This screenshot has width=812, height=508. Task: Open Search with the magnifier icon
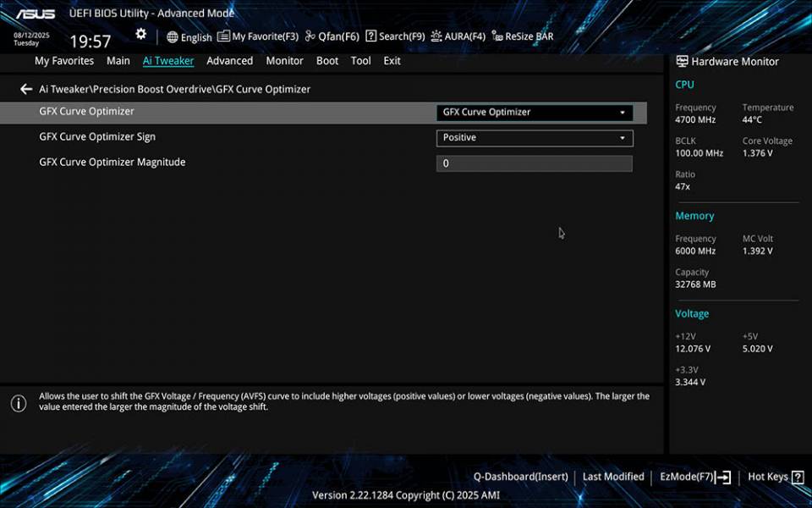coord(393,36)
